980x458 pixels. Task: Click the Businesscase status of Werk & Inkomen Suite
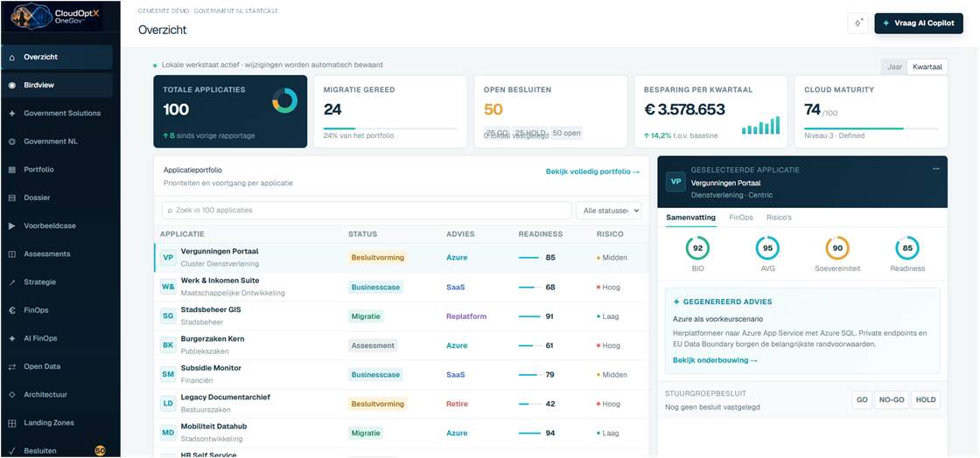[375, 287]
